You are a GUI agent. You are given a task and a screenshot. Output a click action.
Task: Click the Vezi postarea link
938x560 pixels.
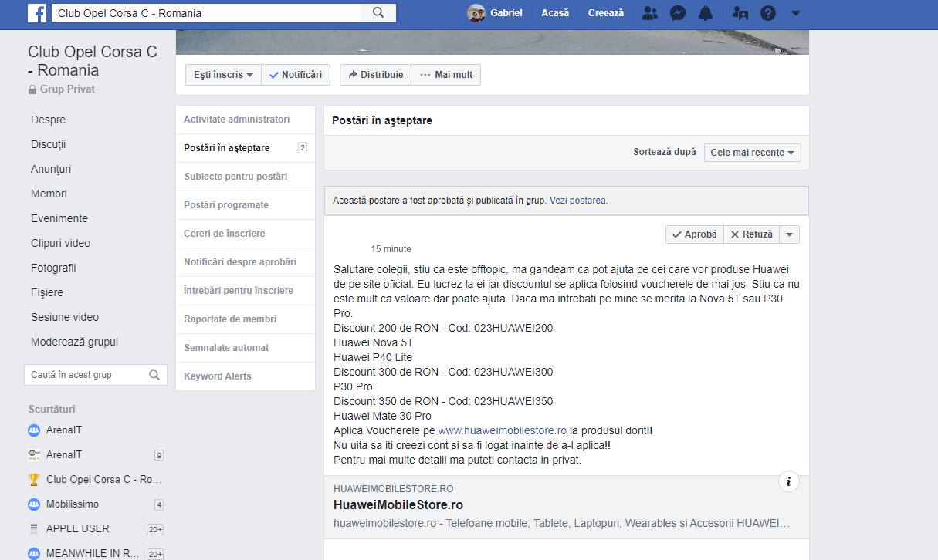[578, 201]
